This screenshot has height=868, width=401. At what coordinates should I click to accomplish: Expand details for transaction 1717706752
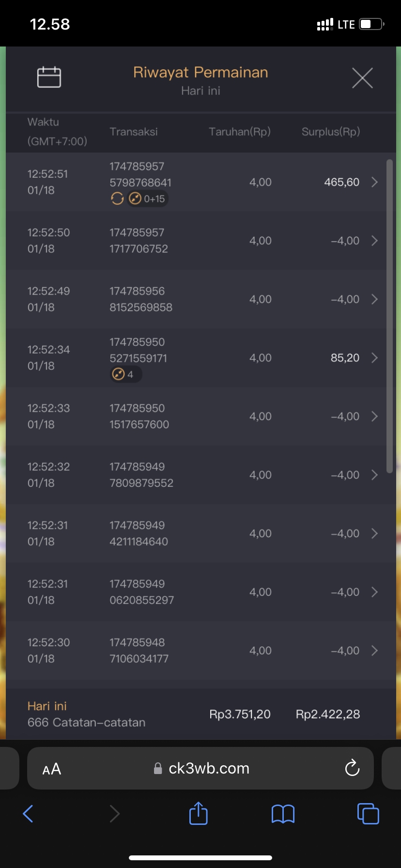tap(374, 241)
